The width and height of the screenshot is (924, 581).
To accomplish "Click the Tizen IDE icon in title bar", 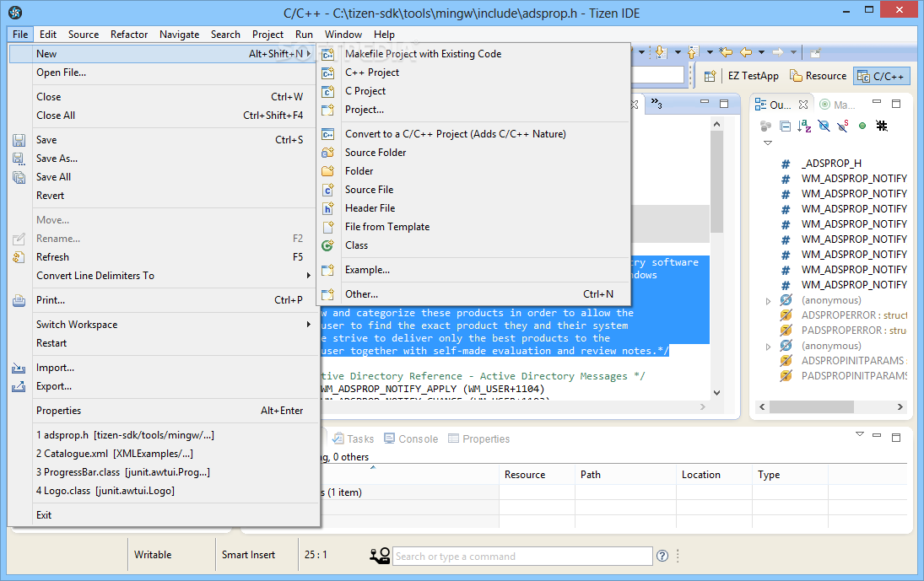I will click(15, 13).
